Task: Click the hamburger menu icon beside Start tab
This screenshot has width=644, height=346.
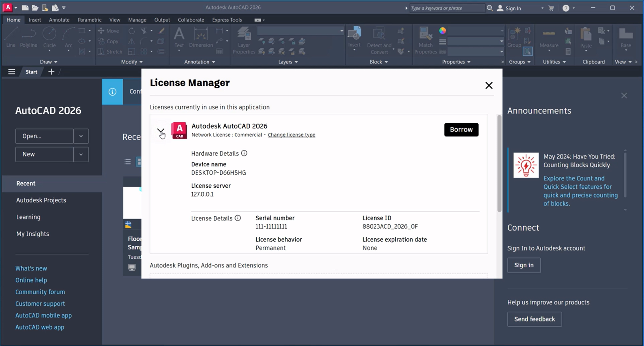Action: coord(12,72)
